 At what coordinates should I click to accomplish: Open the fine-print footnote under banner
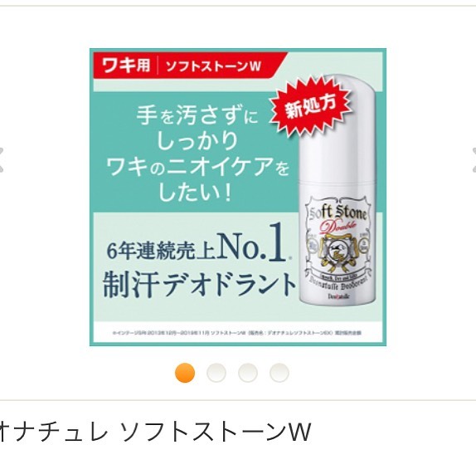tap(237, 333)
